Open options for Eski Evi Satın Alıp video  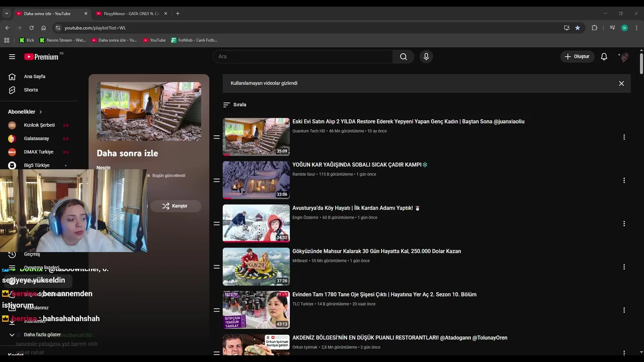(624, 137)
